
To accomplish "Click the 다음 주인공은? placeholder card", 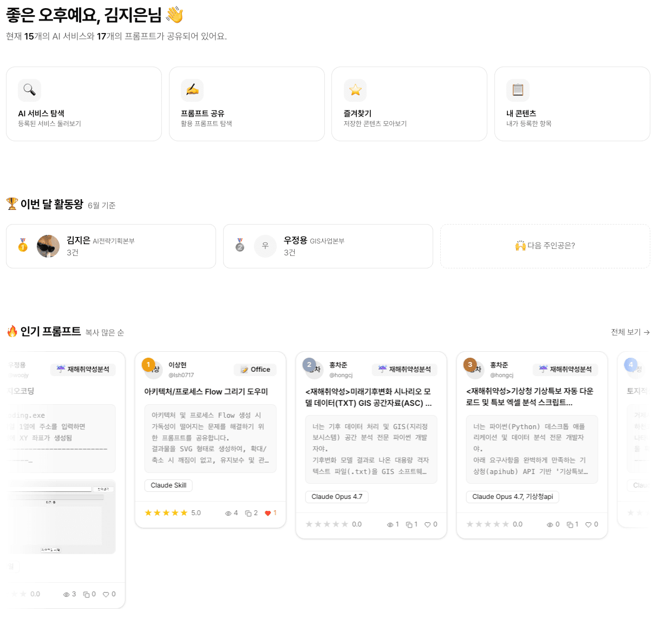I will [545, 246].
